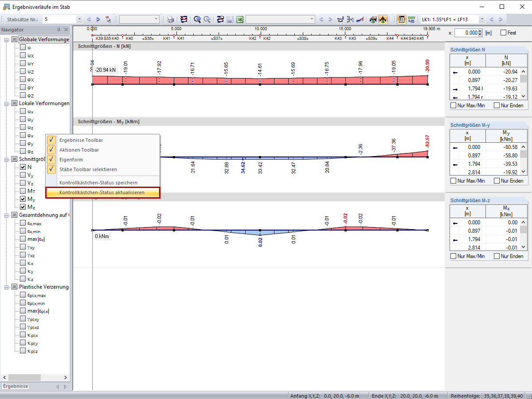532x399 pixels.
Task: Close the Navigator panel
Action: [66, 30]
